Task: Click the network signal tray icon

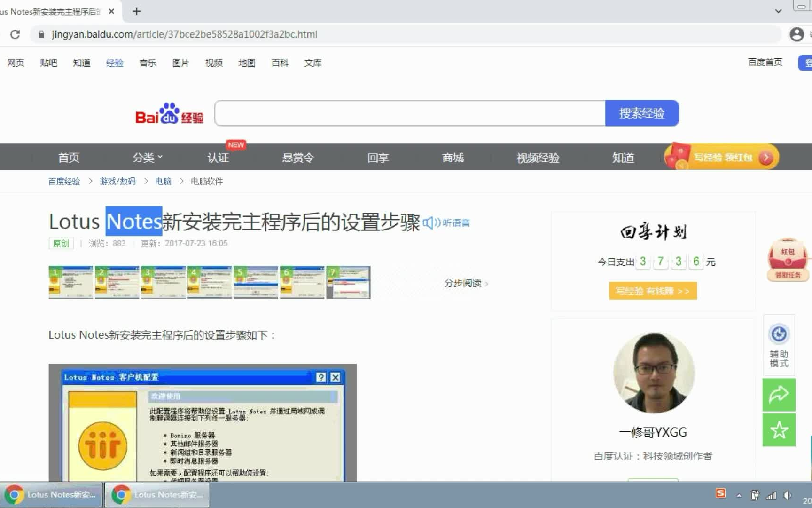Action: (771, 495)
